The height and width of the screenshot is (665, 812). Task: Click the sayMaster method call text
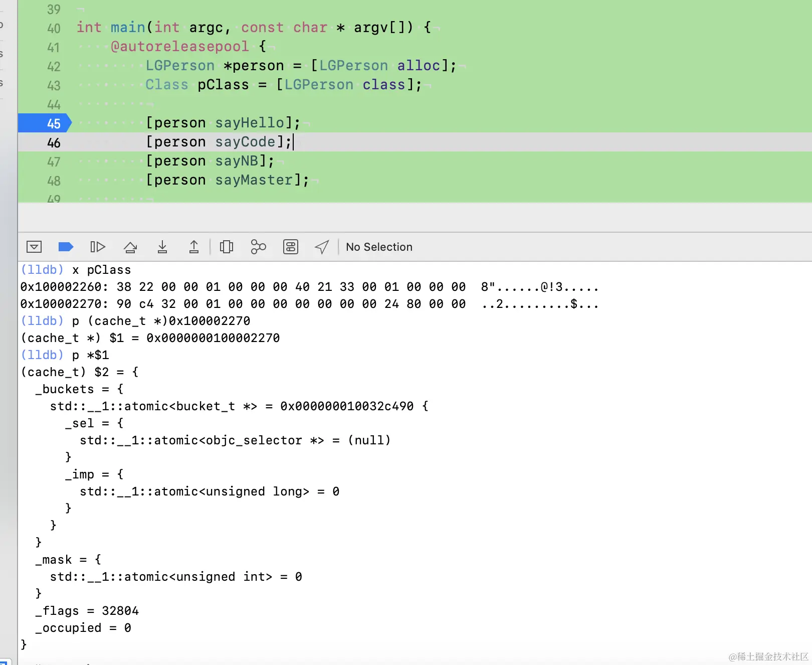[254, 180]
